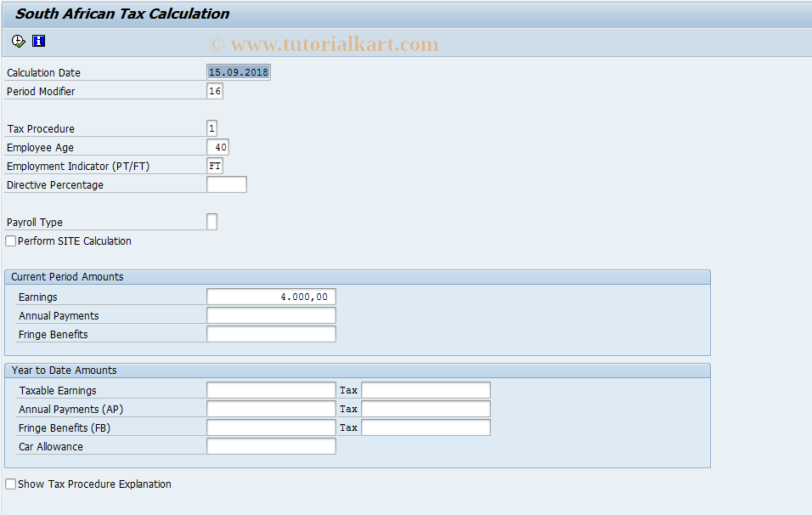Focus the Payroll Type field
Screen dimensions: 812x515
pyautogui.click(x=211, y=222)
